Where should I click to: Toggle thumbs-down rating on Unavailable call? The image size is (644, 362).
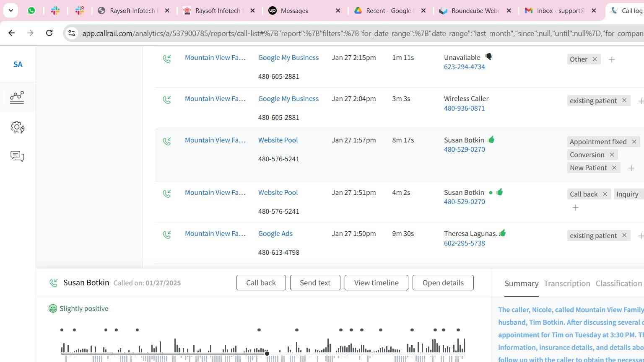coord(488,57)
